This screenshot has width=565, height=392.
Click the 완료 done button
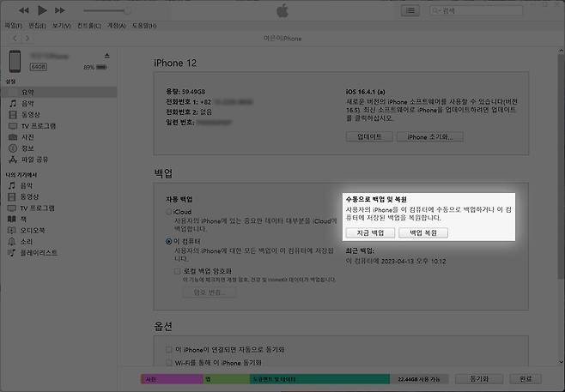(x=526, y=379)
